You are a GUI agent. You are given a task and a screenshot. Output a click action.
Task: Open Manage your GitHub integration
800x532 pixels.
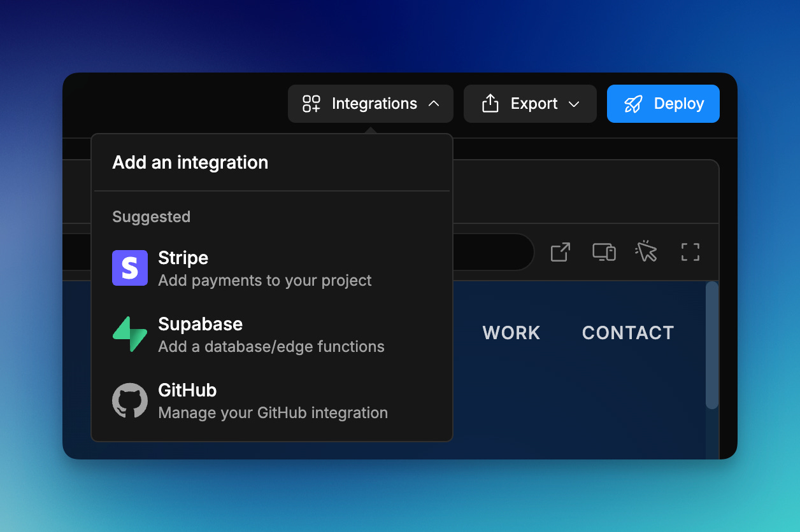[272, 400]
